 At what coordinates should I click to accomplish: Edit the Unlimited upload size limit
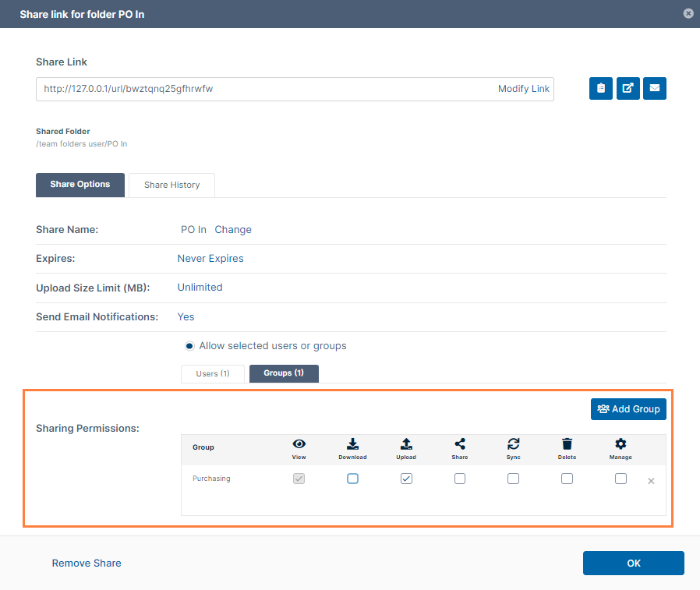200,288
